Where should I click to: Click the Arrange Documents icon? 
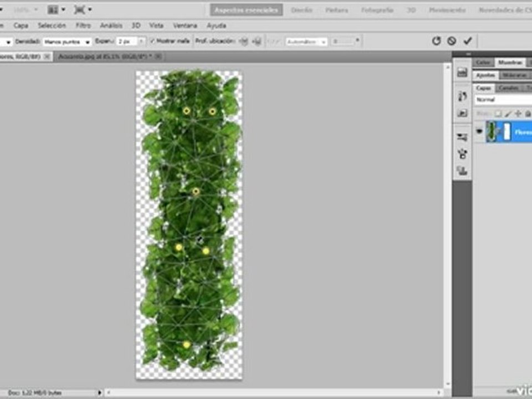pyautogui.click(x=53, y=9)
